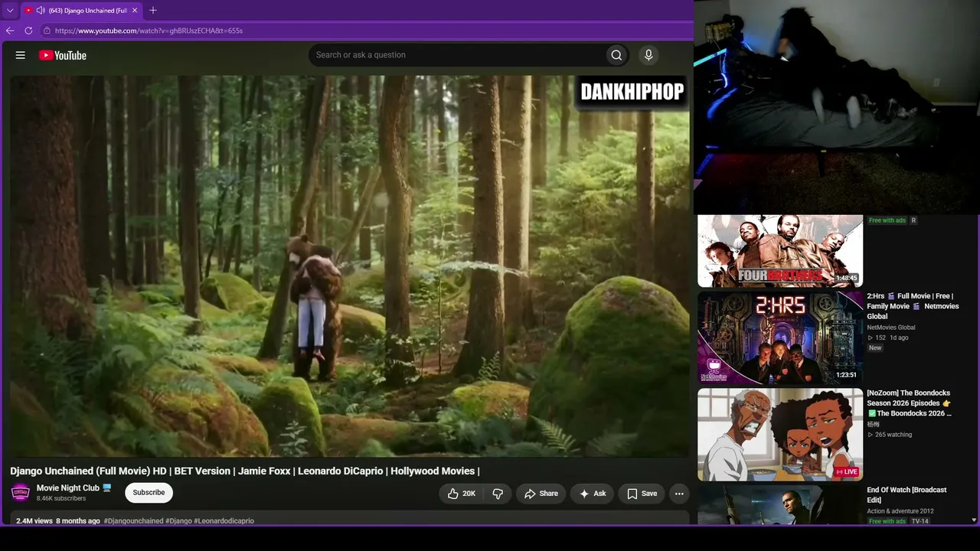The image size is (980, 551).
Task: Open the Movie Night Club channel name
Action: point(68,488)
